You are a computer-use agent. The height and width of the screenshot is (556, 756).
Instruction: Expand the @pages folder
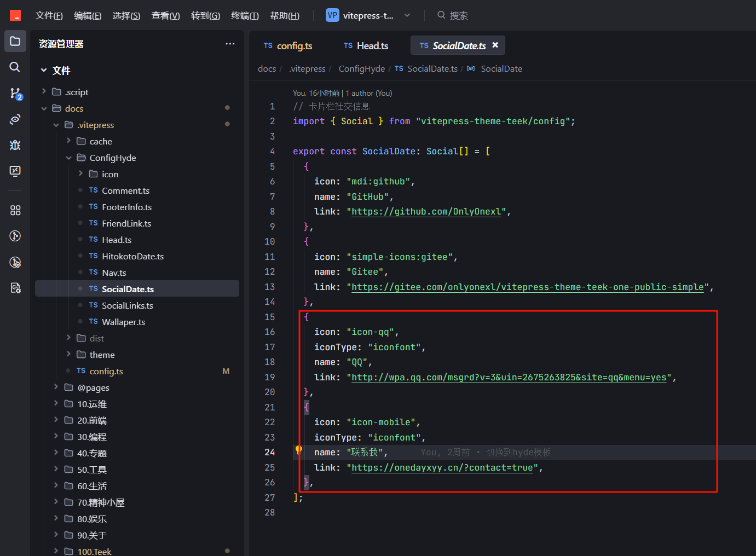tap(56, 387)
